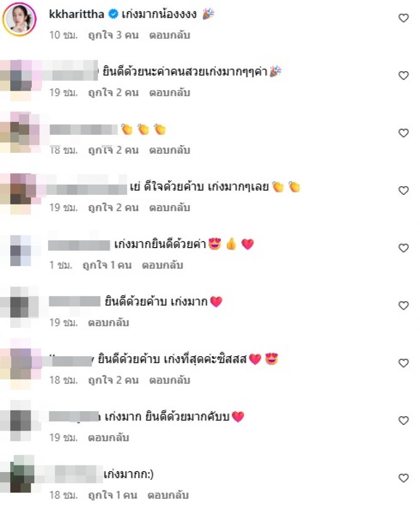Tap heart on the ยินดีด้วยนะค่าคนสวย comment
The height and width of the screenshot is (509, 420).
point(403,76)
